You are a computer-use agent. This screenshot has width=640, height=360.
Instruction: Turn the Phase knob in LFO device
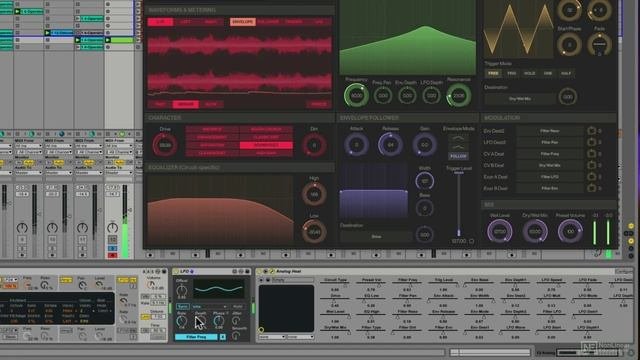(219, 322)
